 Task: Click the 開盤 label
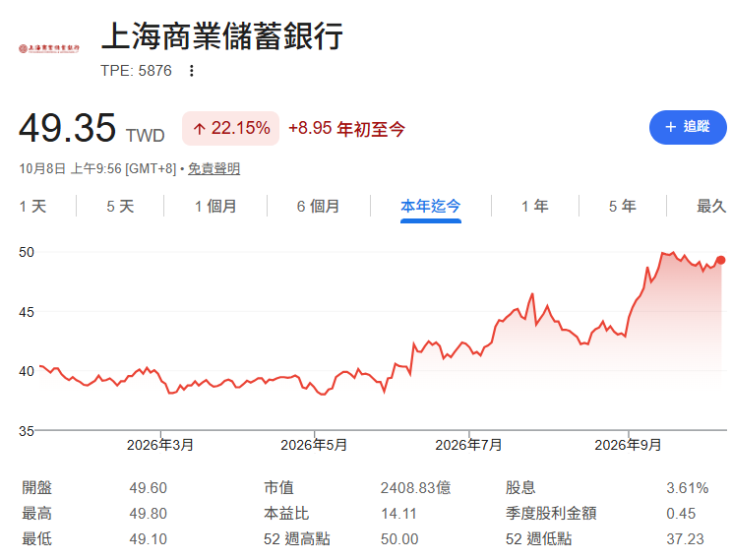pos(36,488)
